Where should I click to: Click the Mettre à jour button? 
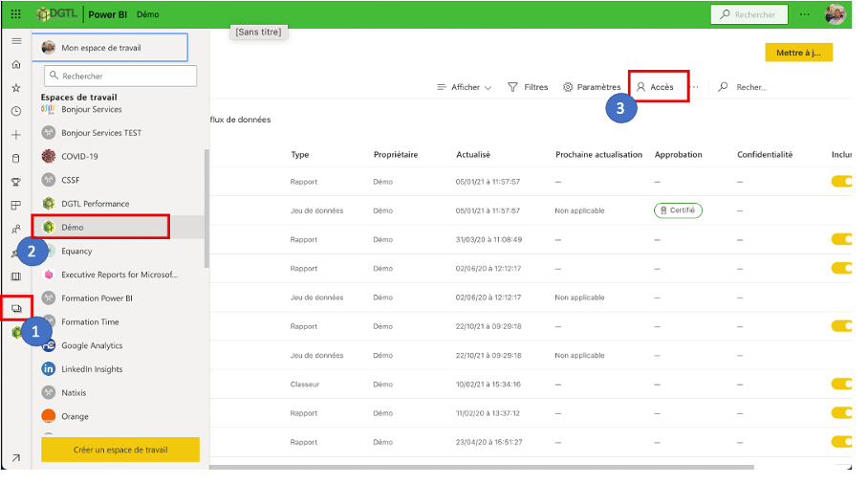tap(798, 53)
